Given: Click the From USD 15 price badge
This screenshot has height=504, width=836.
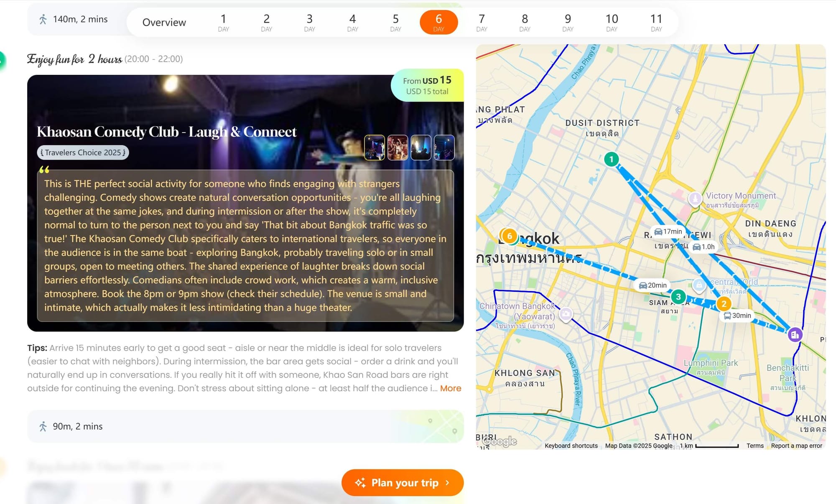Looking at the screenshot, I should pos(427,85).
